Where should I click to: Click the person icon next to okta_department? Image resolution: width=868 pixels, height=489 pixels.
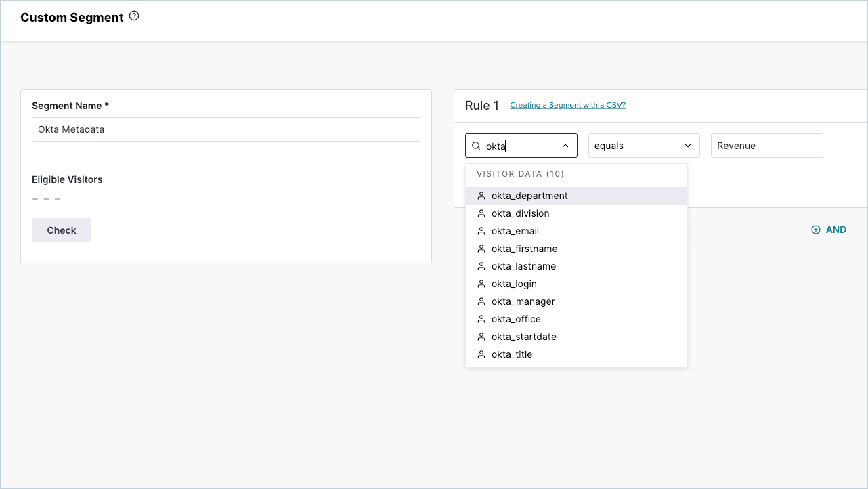click(481, 196)
